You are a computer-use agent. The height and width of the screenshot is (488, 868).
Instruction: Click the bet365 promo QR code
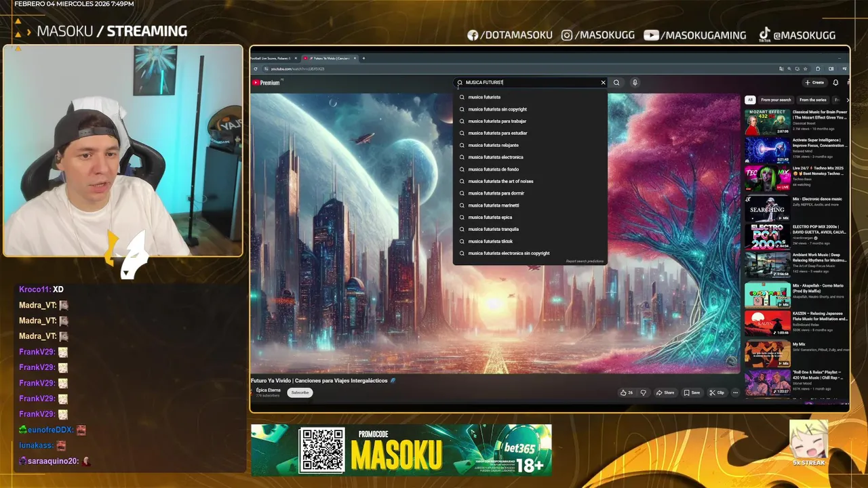point(323,450)
